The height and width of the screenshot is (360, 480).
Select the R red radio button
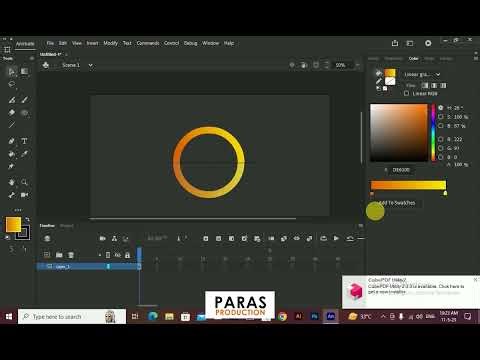tap(441, 139)
